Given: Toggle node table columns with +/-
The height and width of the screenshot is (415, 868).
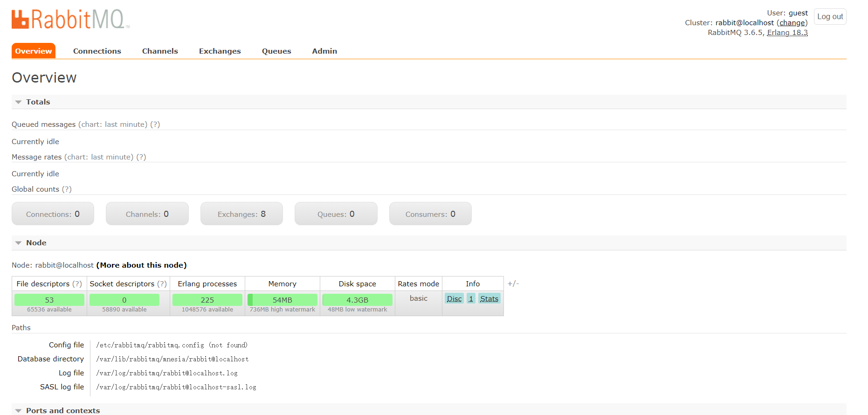Looking at the screenshot, I should [513, 284].
